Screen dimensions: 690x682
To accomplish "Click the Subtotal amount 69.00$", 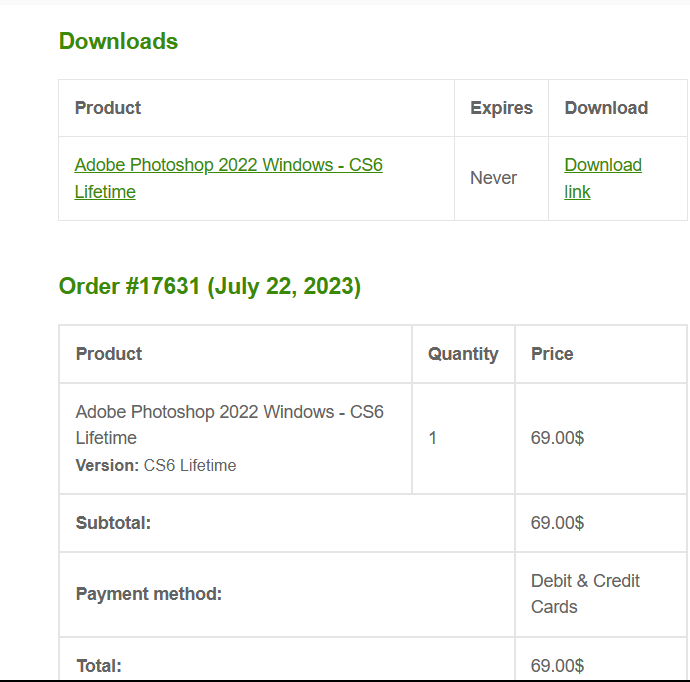I will click(x=557, y=523).
